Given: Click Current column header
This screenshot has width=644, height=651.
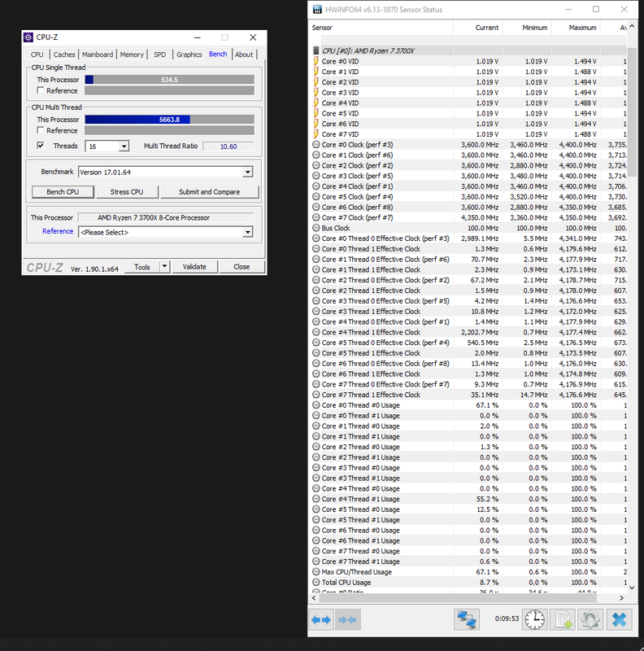Looking at the screenshot, I should click(477, 28).
